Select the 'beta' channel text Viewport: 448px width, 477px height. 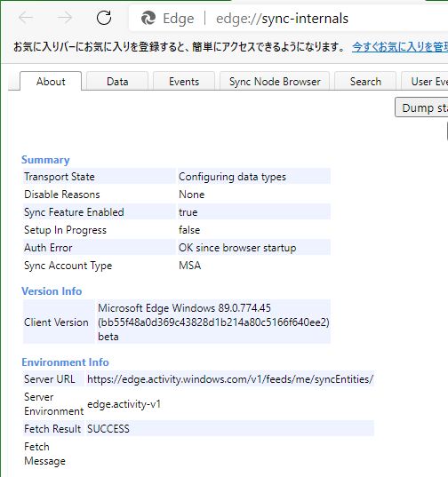click(108, 337)
